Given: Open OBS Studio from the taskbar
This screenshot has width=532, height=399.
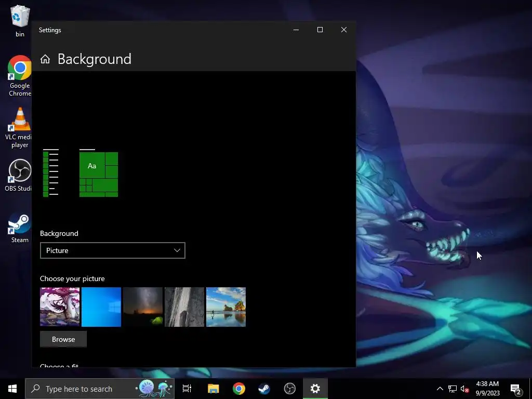Looking at the screenshot, I should coord(290,389).
